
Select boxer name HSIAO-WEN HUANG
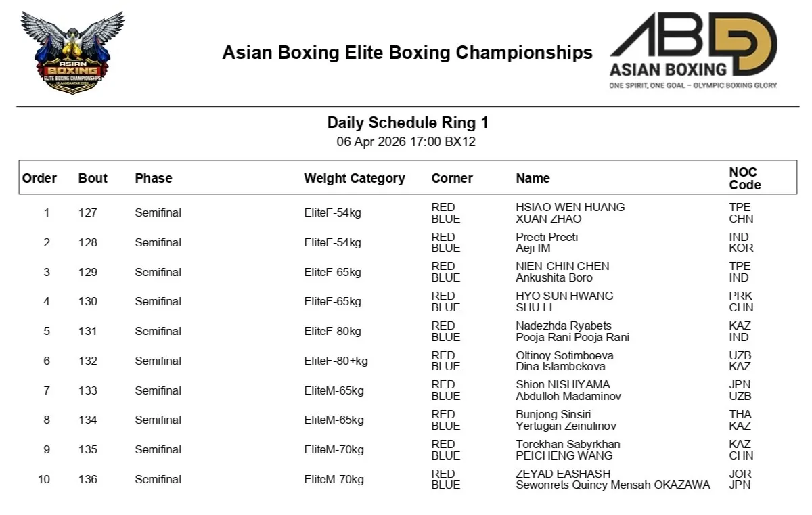pos(570,207)
